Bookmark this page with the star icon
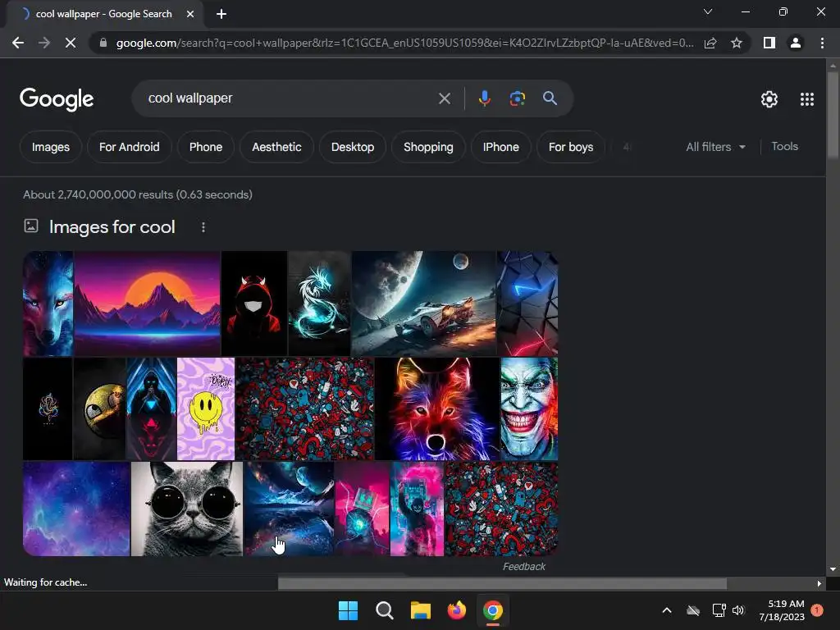The height and width of the screenshot is (630, 840). 737,43
